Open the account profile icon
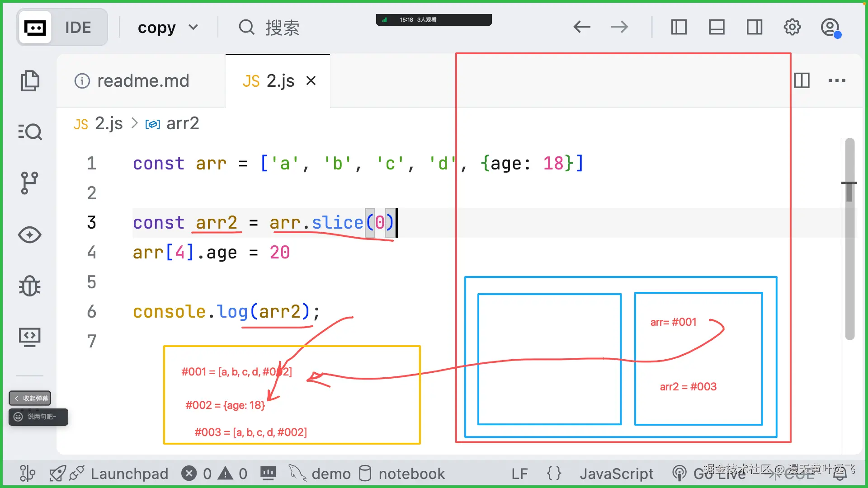Viewport: 868px width, 488px height. (x=830, y=27)
